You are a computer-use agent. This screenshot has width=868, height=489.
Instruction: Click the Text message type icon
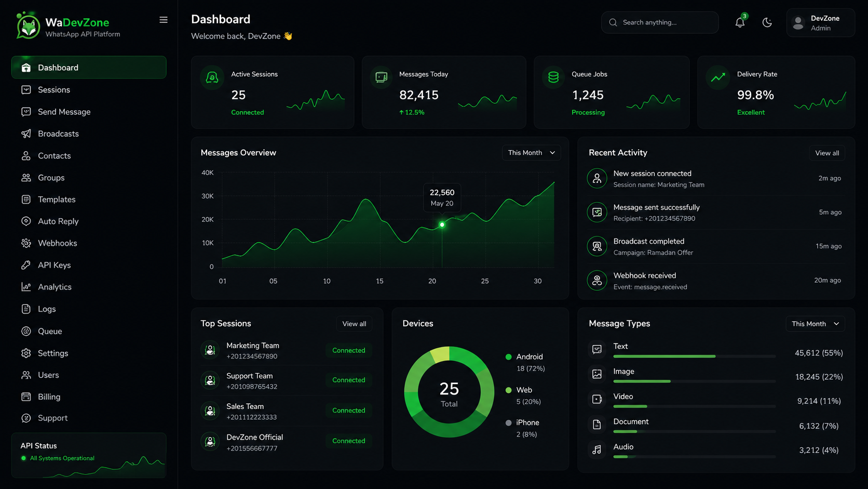click(x=597, y=349)
